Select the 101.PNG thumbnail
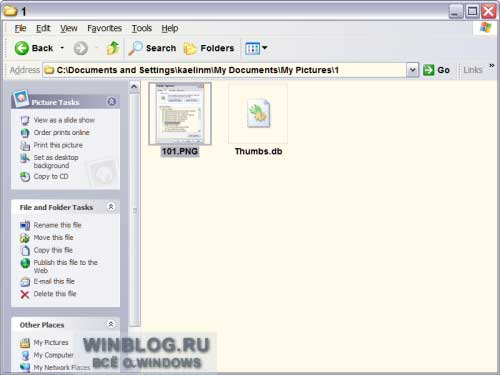This screenshot has width=500, height=375. point(180,114)
